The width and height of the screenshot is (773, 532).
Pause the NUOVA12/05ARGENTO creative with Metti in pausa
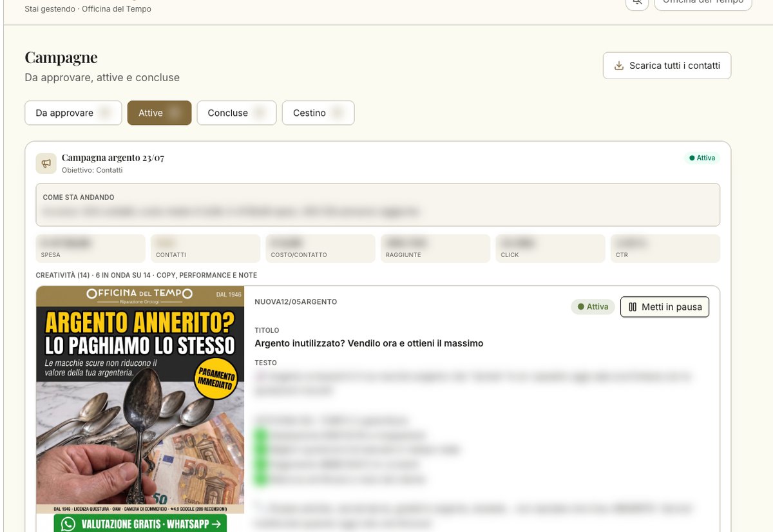click(665, 307)
